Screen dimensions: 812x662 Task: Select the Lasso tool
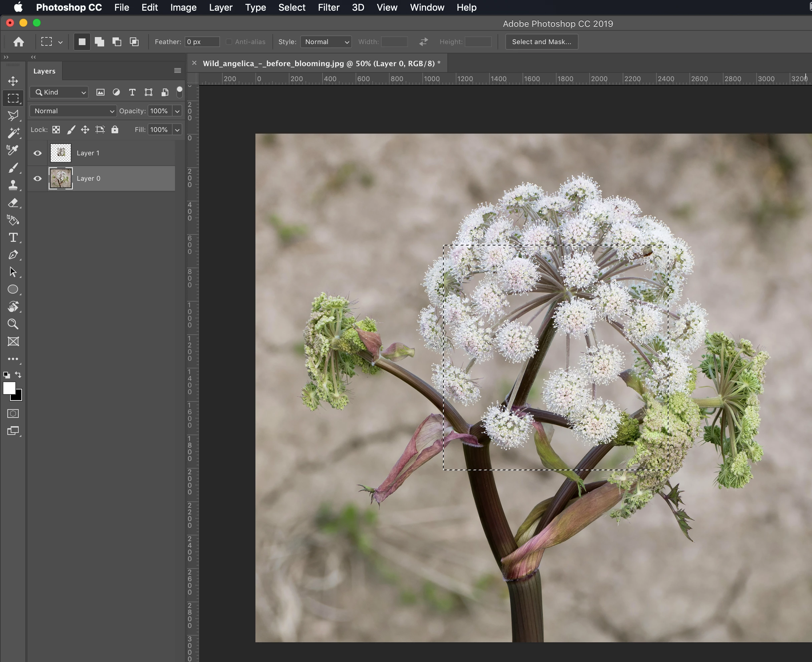point(13,115)
